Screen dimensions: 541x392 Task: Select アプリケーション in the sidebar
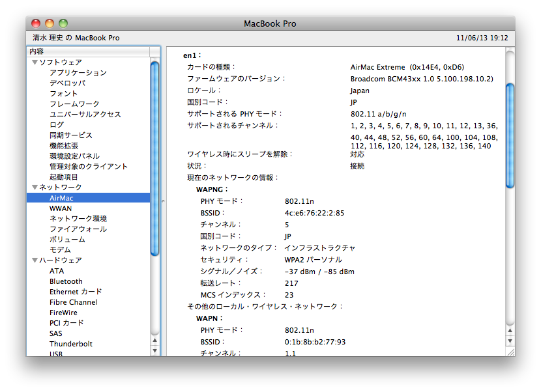[78, 73]
